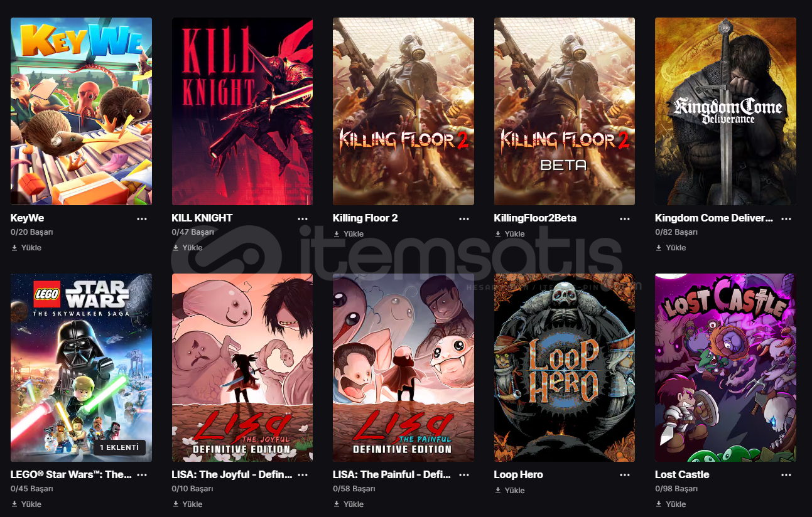Image resolution: width=812 pixels, height=517 pixels.
Task: Click the 1 EKLENTİ badge on LEGO Star Wars
Action: point(120,448)
